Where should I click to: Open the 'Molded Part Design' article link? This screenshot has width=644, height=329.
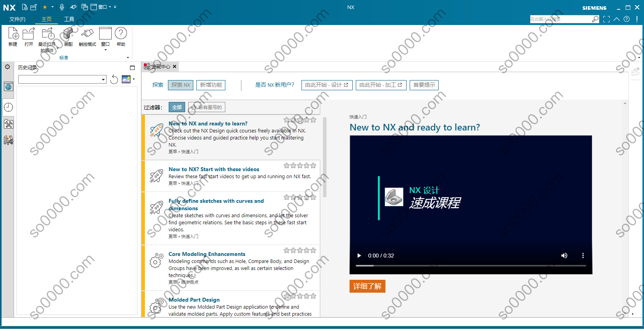point(194,300)
